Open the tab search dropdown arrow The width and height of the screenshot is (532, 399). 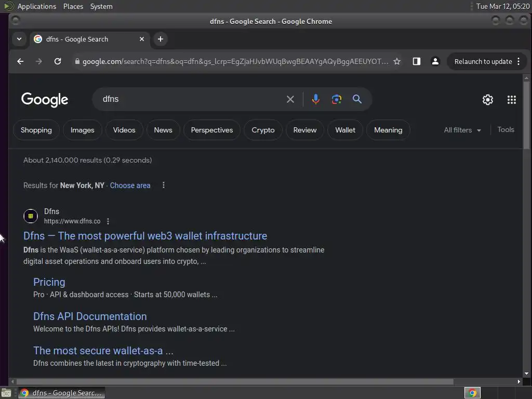pyautogui.click(x=19, y=39)
